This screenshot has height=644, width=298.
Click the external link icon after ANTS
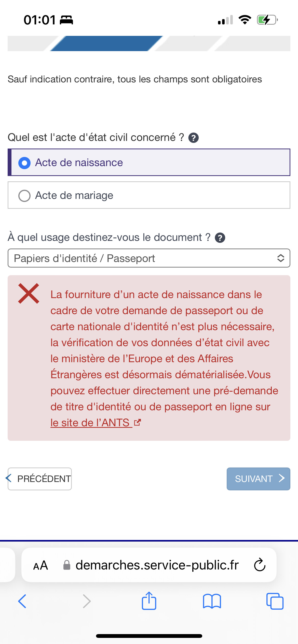[x=138, y=422]
